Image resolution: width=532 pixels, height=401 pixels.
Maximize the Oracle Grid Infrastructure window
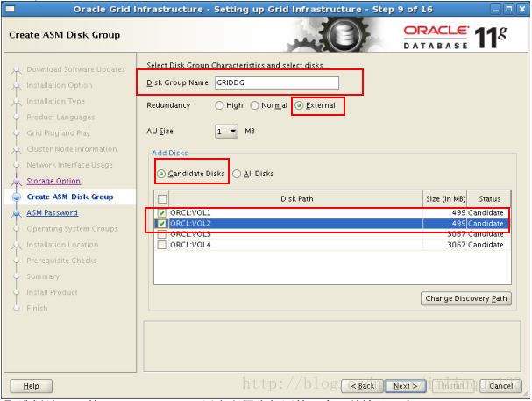pyautogui.click(x=509, y=9)
